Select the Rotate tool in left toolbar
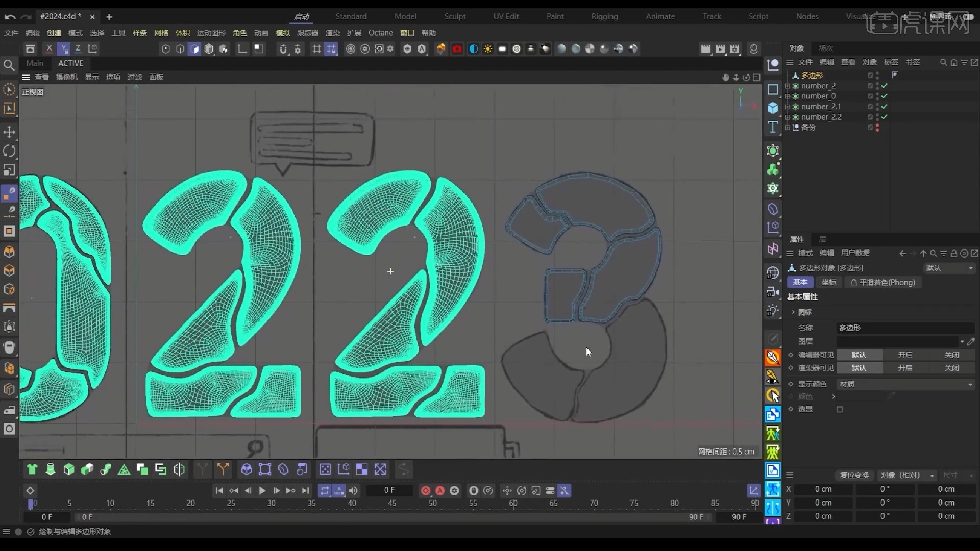Screen dimensions: 980x551 (x=9, y=151)
